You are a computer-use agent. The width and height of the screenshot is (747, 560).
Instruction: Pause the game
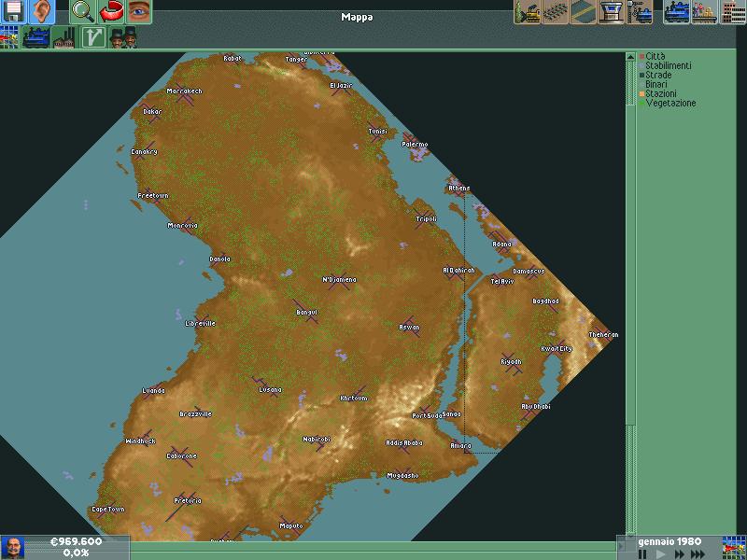tap(642, 554)
